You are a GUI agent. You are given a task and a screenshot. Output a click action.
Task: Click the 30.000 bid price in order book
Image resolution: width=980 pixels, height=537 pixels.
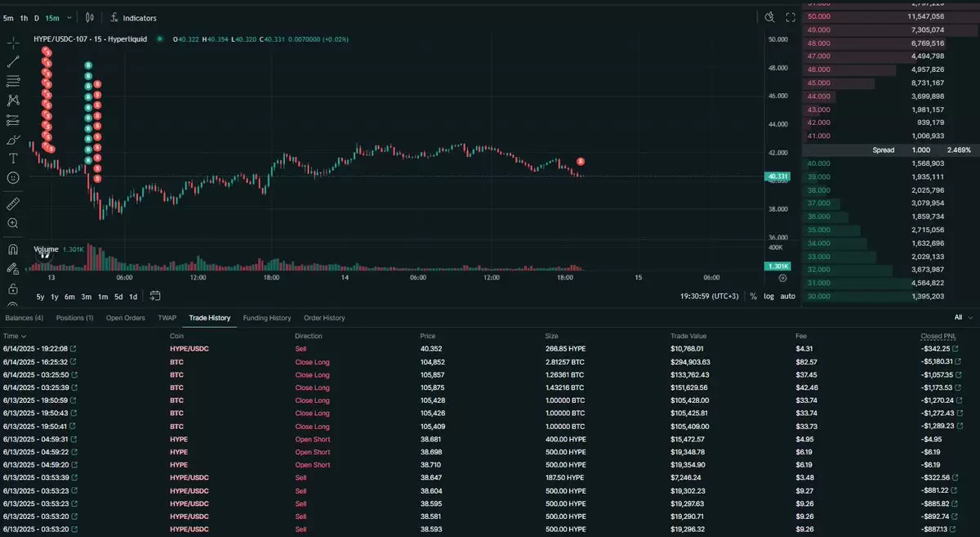pyautogui.click(x=819, y=296)
